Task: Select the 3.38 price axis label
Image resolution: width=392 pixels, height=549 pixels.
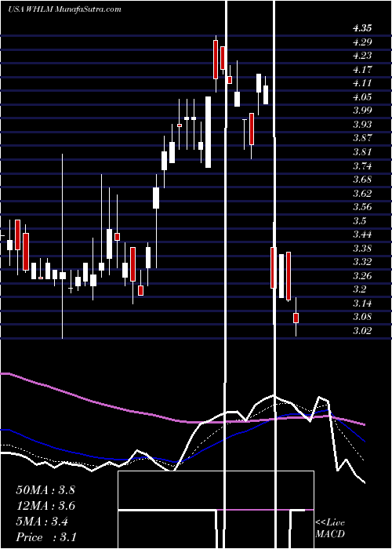Action: coord(362,249)
